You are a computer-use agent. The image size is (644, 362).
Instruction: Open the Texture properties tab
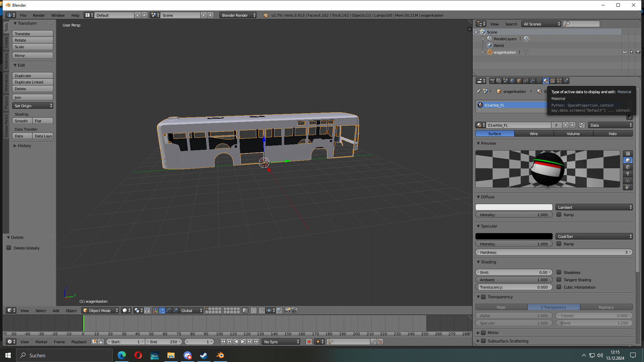(x=552, y=81)
